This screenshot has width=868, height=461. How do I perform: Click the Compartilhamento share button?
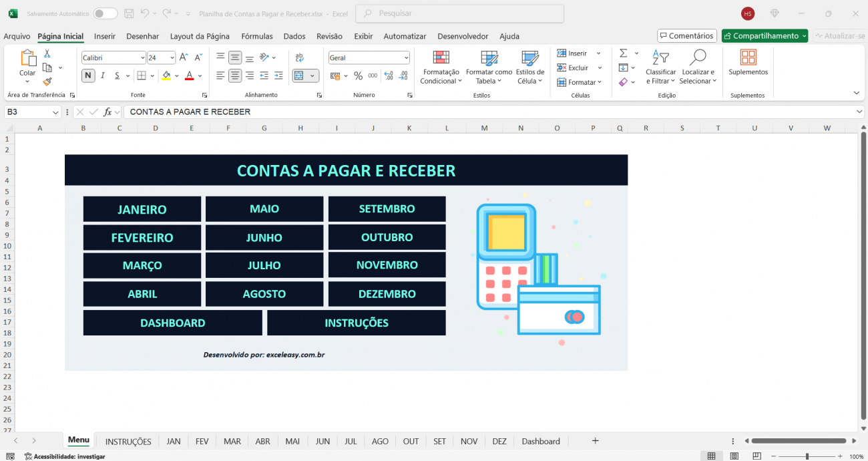pyautogui.click(x=765, y=36)
